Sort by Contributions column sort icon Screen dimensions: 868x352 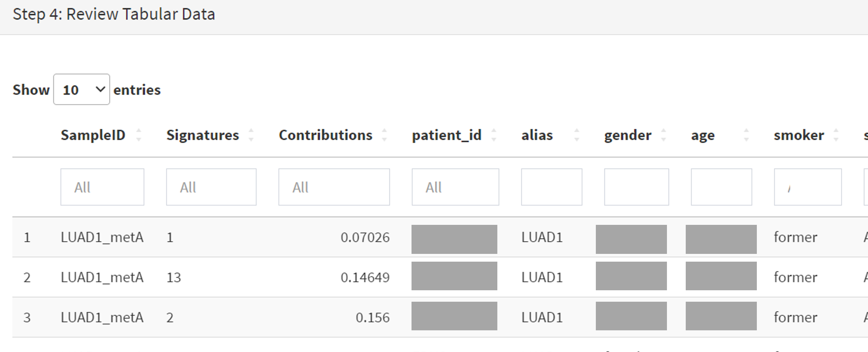[384, 135]
